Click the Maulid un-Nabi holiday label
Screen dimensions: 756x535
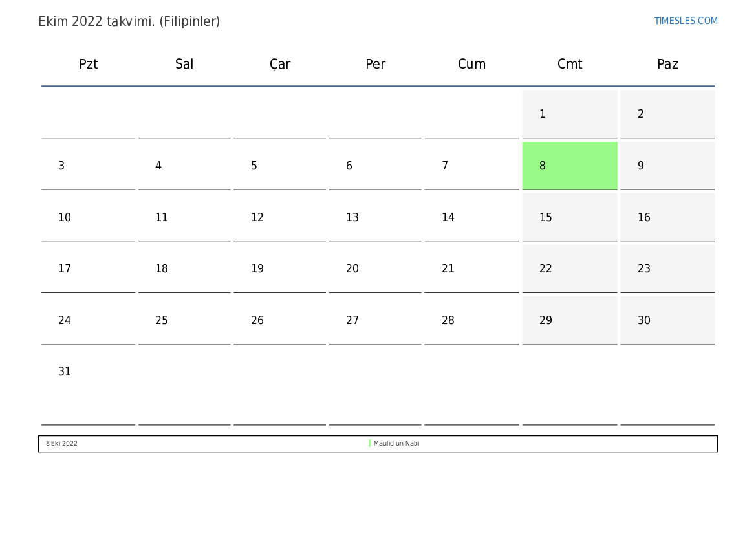(396, 444)
